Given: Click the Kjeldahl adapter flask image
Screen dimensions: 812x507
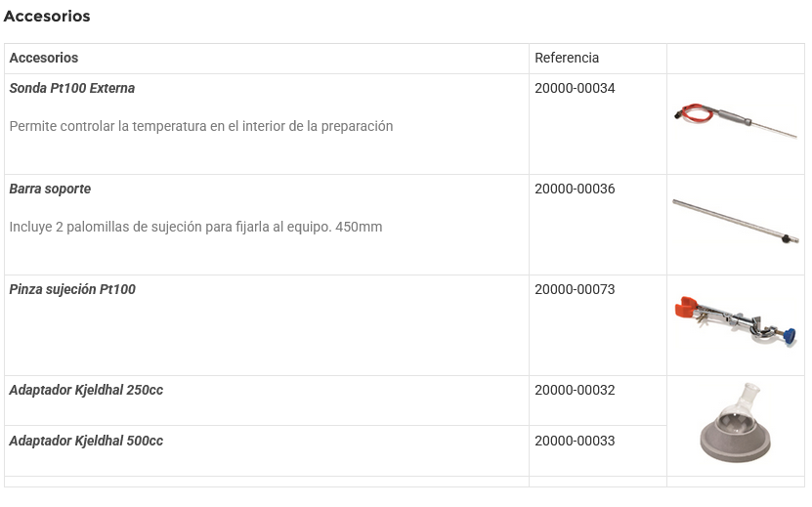Looking at the screenshot, I should [735, 424].
